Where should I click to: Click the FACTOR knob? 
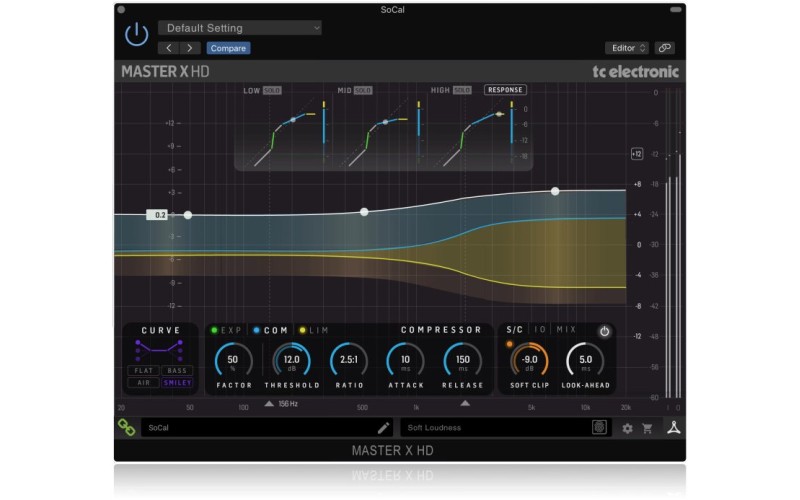coord(233,360)
